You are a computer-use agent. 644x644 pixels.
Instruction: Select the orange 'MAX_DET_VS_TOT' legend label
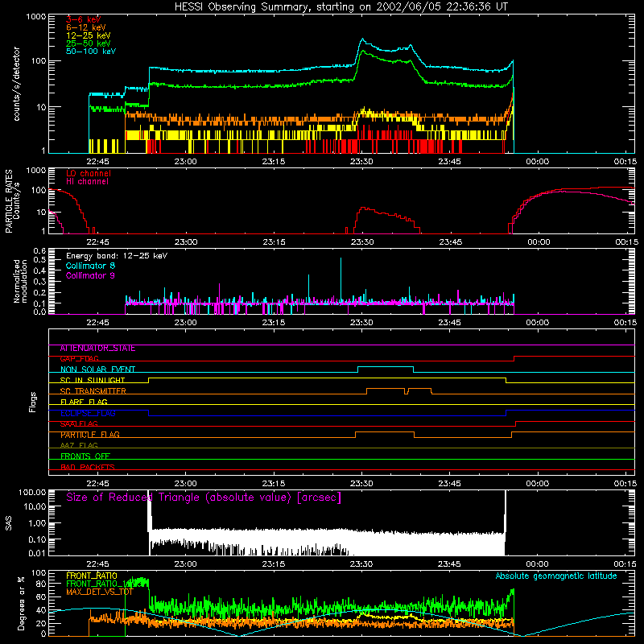100,592
